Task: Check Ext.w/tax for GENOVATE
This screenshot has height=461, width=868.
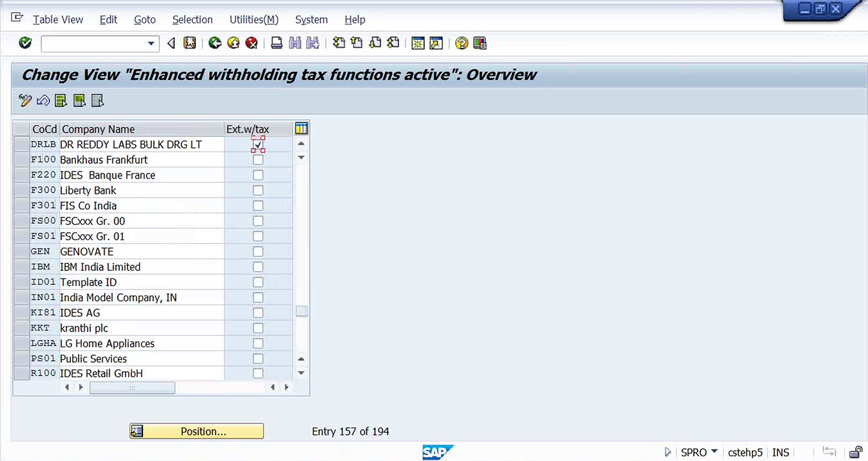Action: click(258, 252)
